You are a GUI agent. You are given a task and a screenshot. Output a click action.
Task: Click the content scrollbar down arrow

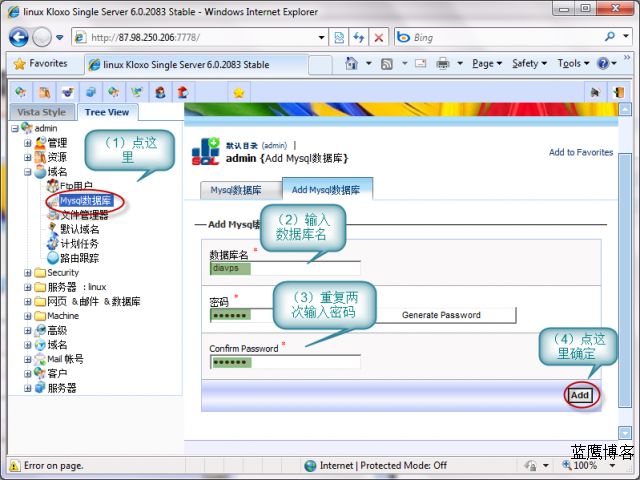click(625, 432)
